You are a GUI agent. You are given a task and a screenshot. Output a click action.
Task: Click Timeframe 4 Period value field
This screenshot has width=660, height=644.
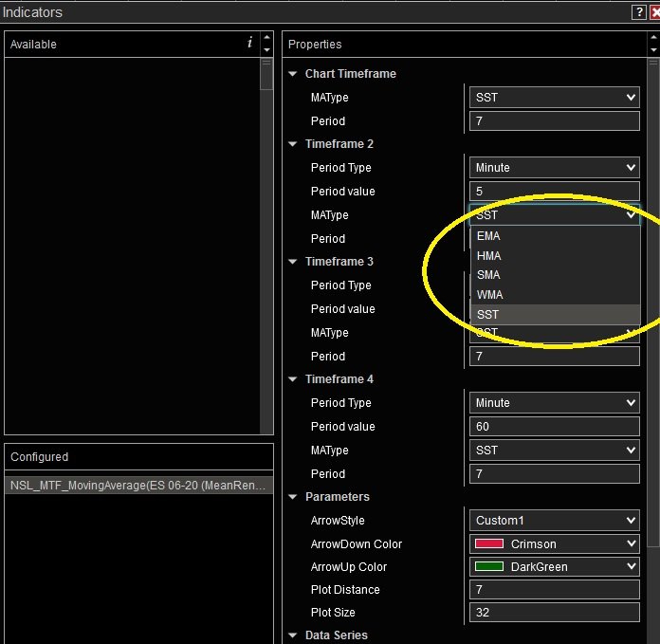[555, 427]
